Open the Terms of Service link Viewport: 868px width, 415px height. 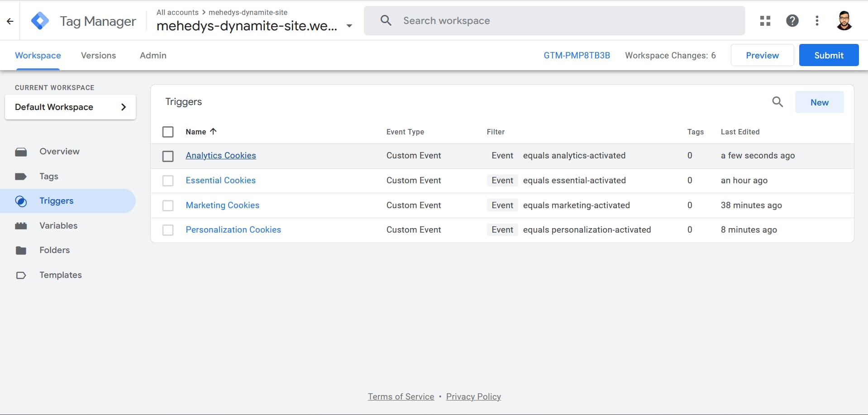(x=401, y=396)
